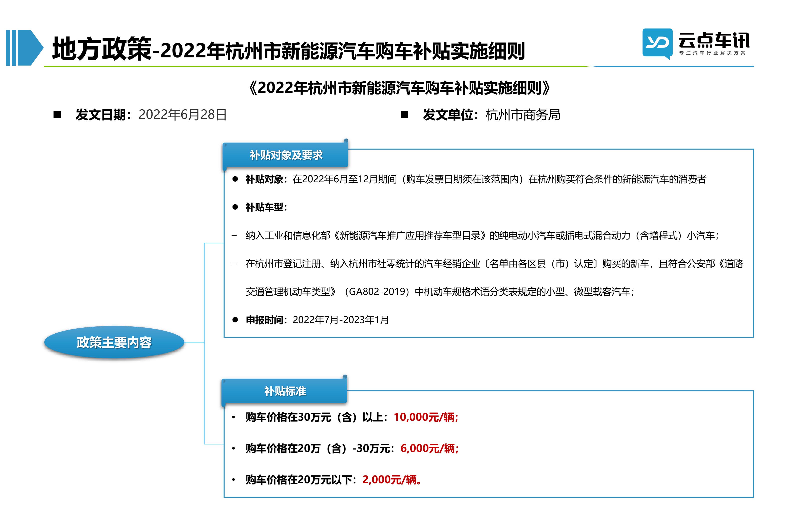Click the 补贴车型 bullet heading
The image size is (798, 532).
click(266, 207)
